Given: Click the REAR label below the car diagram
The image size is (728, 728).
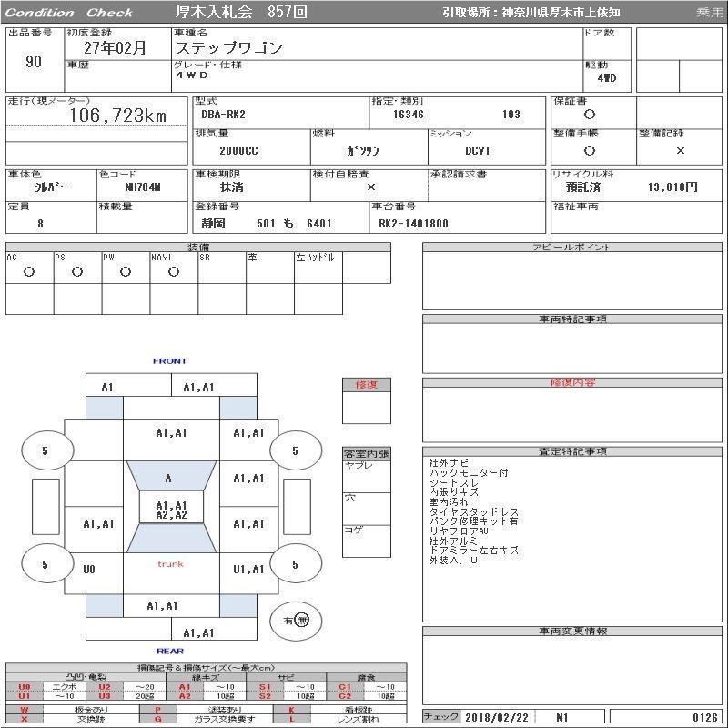Looking at the screenshot, I should [170, 651].
